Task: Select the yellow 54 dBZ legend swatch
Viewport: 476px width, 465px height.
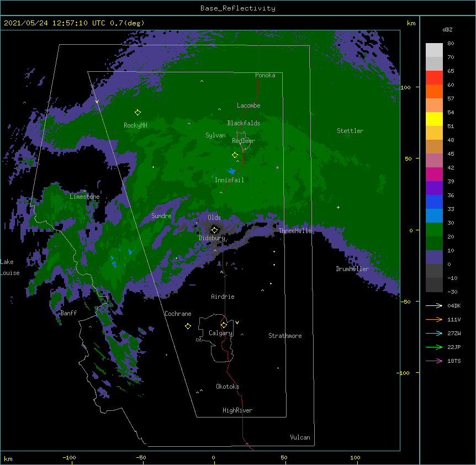Action: coord(434,119)
